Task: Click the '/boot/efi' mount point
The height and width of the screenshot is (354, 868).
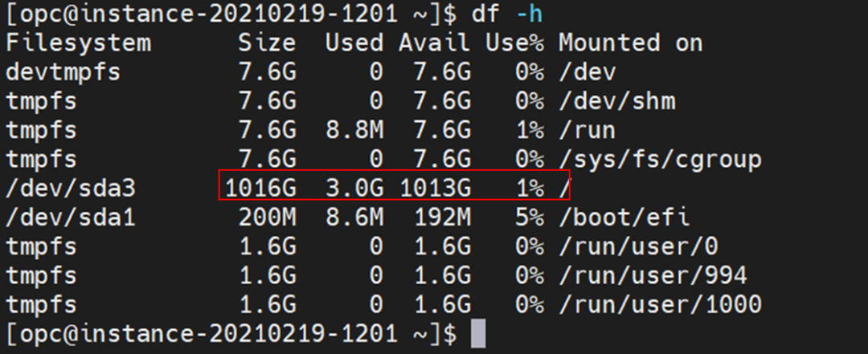Action: tap(624, 218)
